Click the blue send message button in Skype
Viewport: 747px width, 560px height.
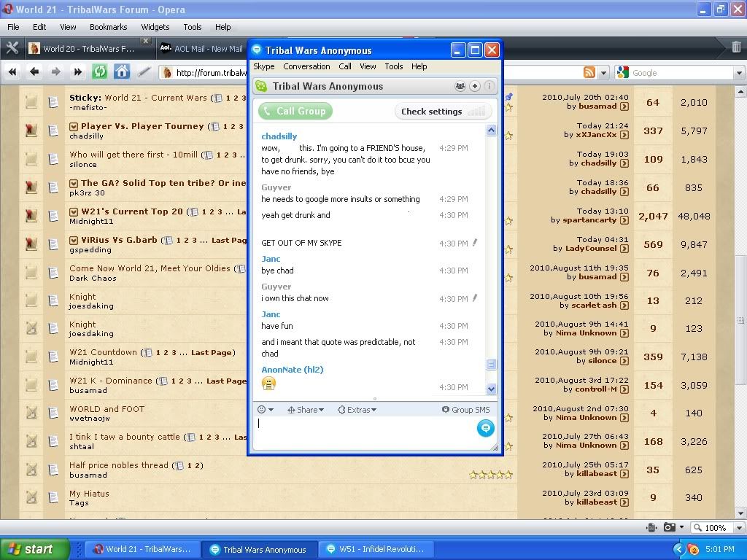485,428
